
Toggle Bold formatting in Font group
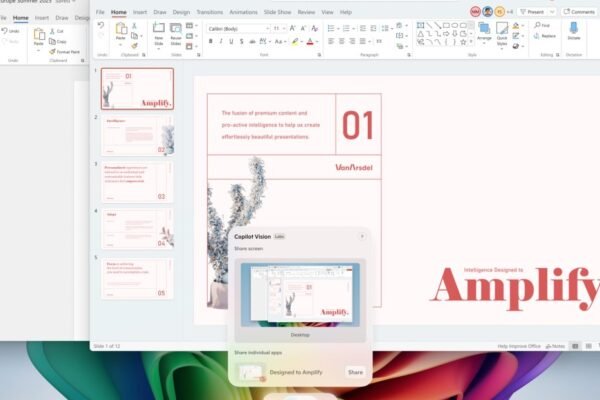pyautogui.click(x=209, y=42)
